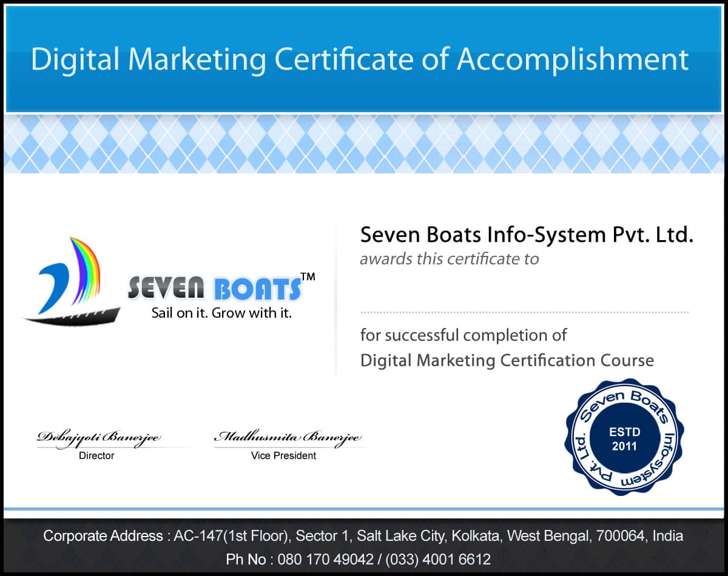This screenshot has height=576, width=728.
Task: Click the Corporate Address line in the footer
Action: [x=363, y=536]
